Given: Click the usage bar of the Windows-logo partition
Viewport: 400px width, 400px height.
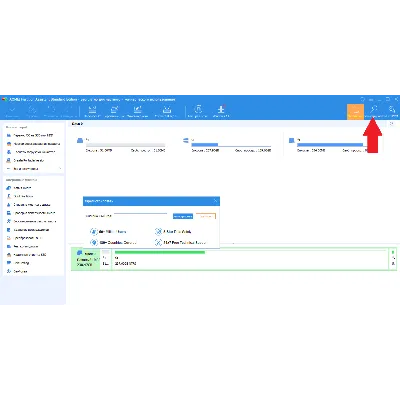Looking at the screenshot, I should click(x=231, y=145).
